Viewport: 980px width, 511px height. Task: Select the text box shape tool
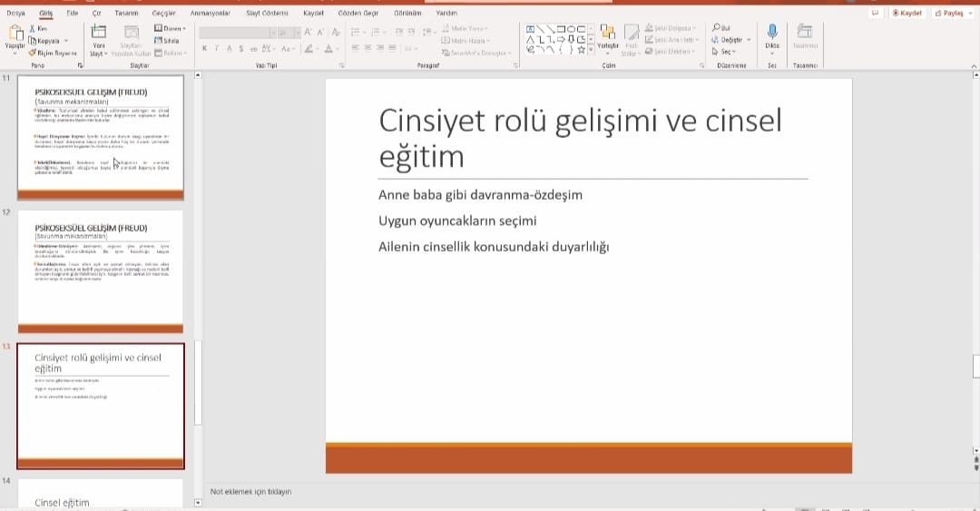(530, 29)
